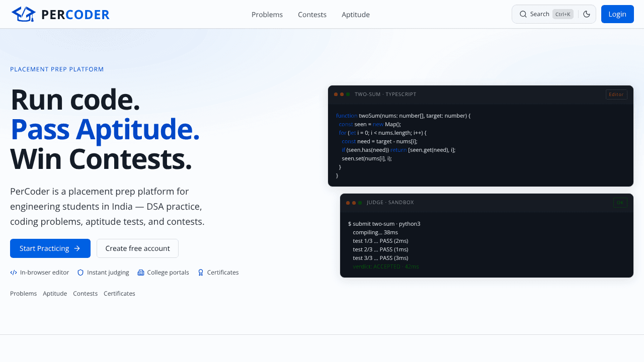Image resolution: width=644 pixels, height=362 pixels.
Task: Click the 'seen.set(nums[i], i);' code line
Action: coord(367,158)
